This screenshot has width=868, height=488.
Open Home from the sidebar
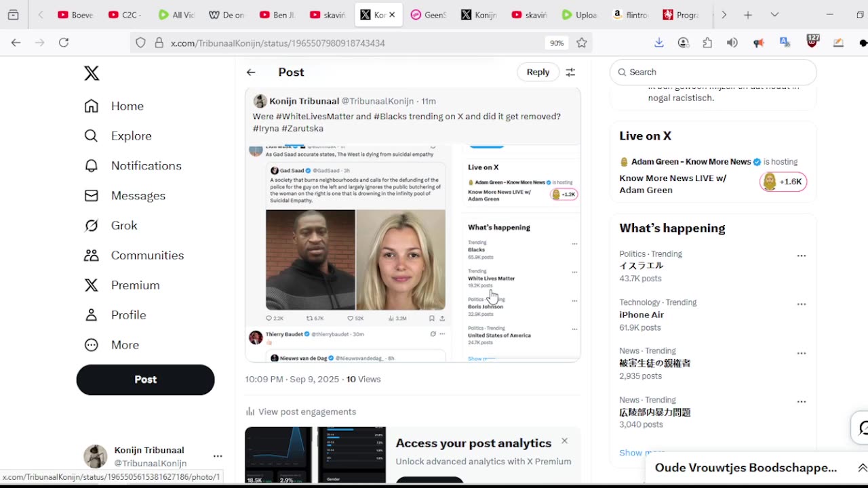pyautogui.click(x=114, y=106)
